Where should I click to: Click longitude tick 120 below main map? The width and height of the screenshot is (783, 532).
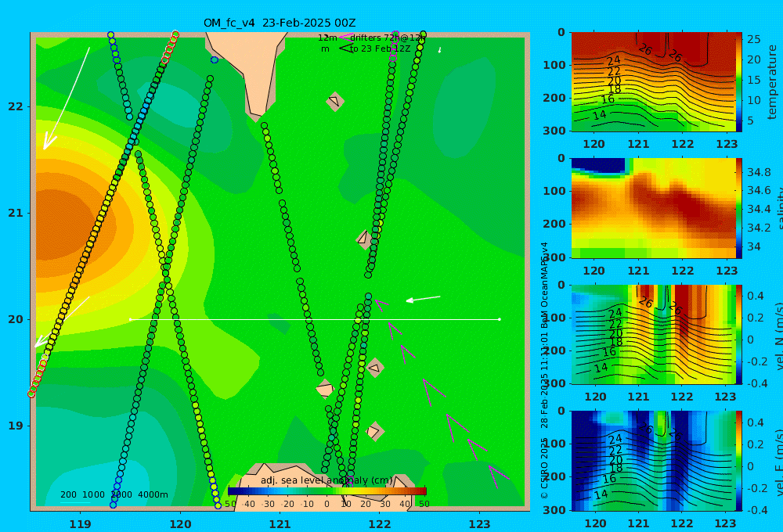[x=180, y=524]
